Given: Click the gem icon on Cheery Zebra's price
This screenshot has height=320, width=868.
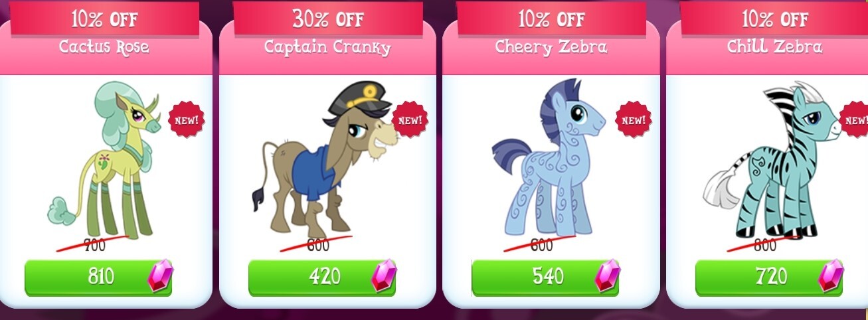Looking at the screenshot, I should pos(606,276).
